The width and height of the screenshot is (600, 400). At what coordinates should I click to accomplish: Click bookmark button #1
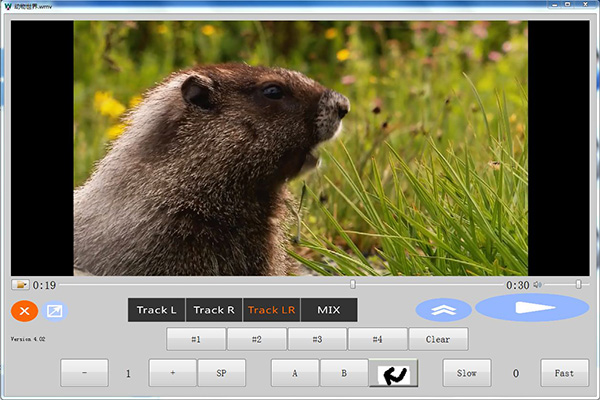[x=196, y=339]
